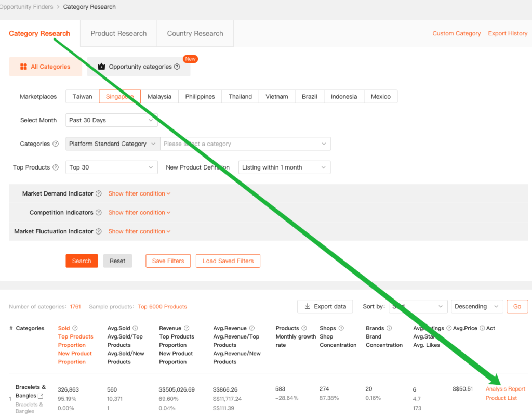Click help icon on Opportunity categories

(177, 67)
